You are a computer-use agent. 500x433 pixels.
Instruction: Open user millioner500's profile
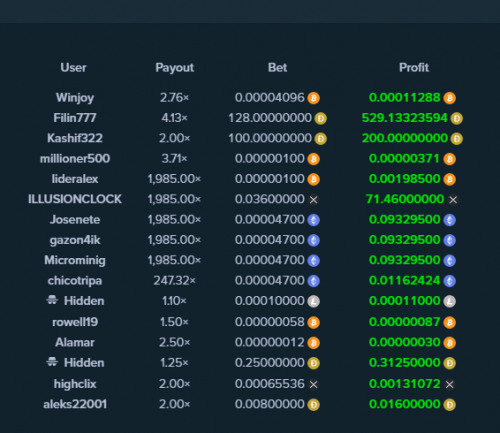(x=75, y=158)
